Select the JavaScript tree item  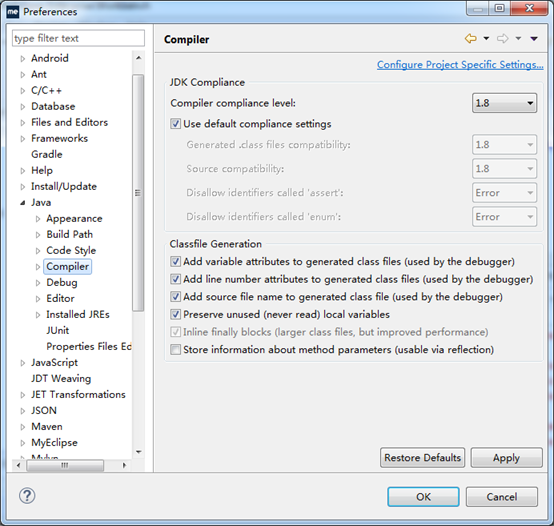click(54, 362)
